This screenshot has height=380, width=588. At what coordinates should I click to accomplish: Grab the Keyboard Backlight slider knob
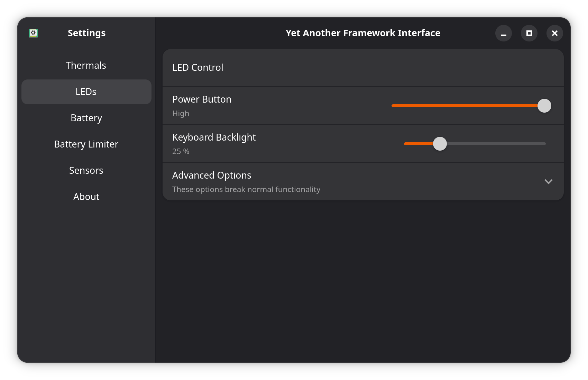point(441,144)
